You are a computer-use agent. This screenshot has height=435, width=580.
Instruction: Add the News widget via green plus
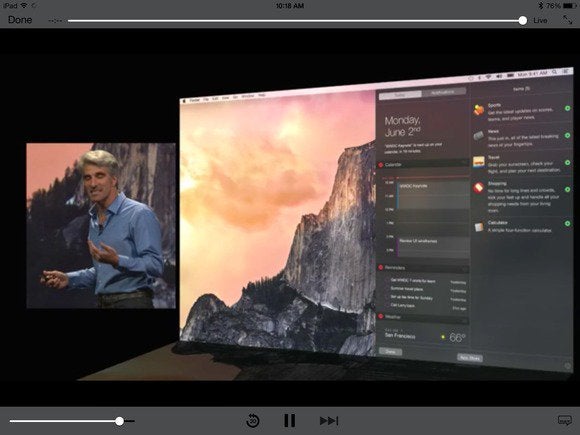click(x=567, y=136)
